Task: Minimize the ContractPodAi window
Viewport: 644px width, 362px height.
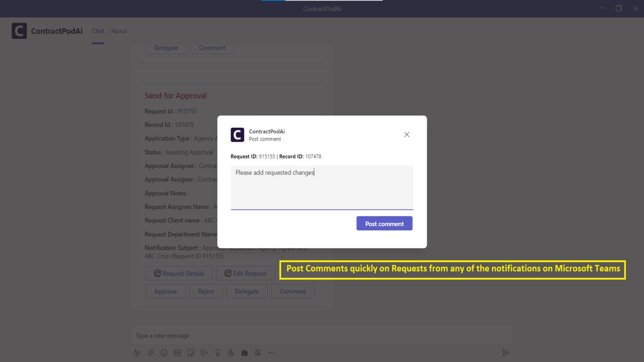Action: click(x=602, y=8)
